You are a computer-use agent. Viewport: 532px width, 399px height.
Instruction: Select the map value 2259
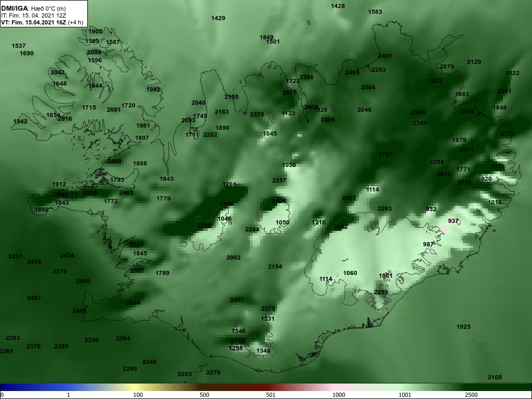pos(381,292)
